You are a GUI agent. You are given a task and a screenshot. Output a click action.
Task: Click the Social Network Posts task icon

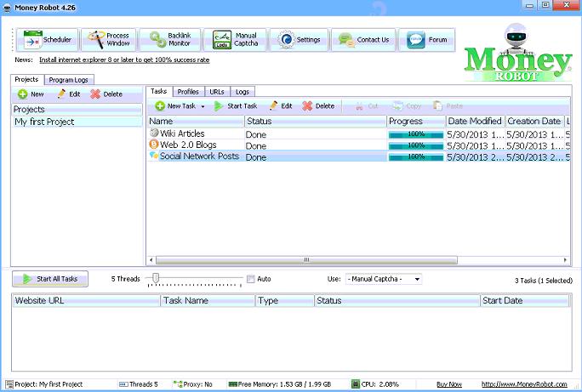[154, 156]
